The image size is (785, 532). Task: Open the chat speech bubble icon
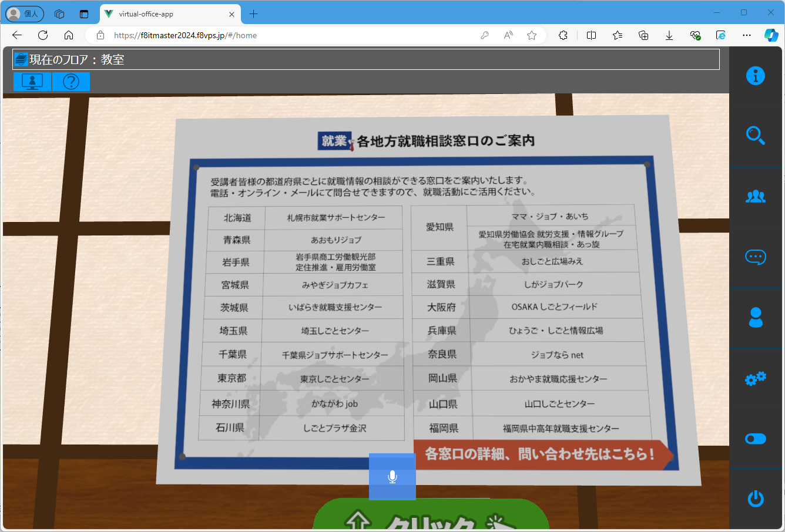pos(756,257)
